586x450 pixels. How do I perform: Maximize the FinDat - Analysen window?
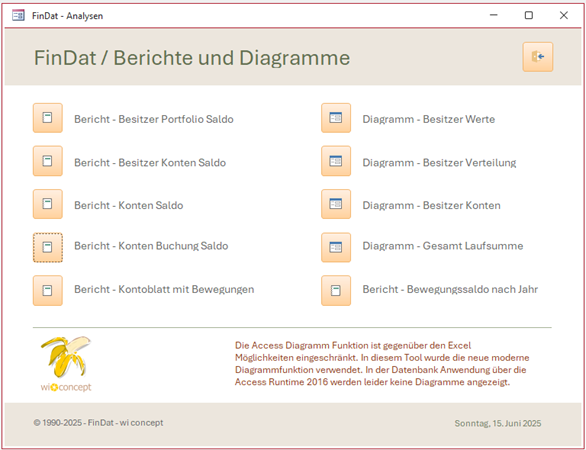click(x=528, y=15)
